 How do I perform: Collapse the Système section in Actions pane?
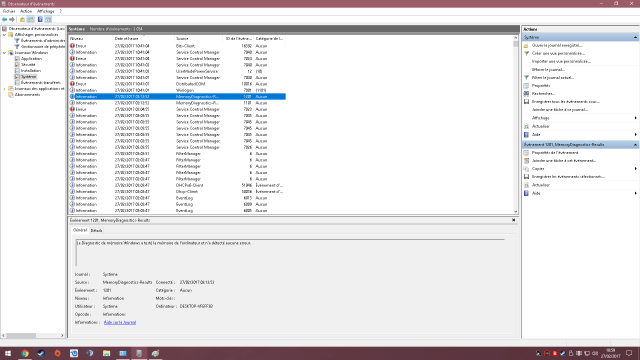coord(635,37)
